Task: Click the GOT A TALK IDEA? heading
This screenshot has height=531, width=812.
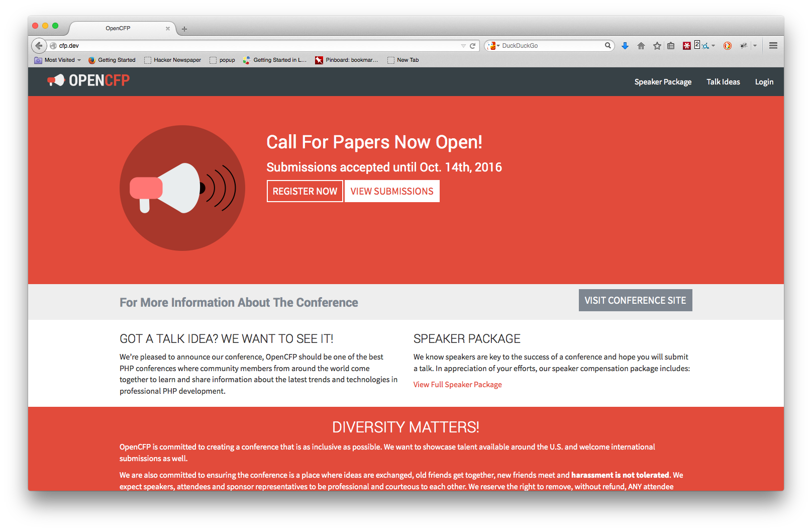Action: point(227,339)
